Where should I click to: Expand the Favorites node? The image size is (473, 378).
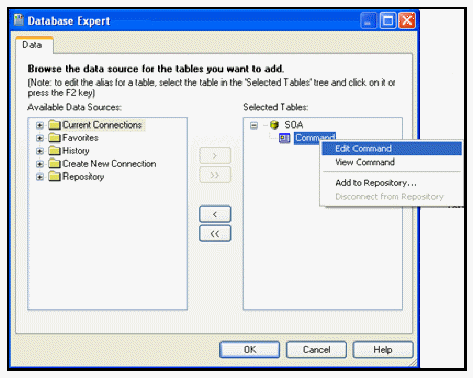40,138
